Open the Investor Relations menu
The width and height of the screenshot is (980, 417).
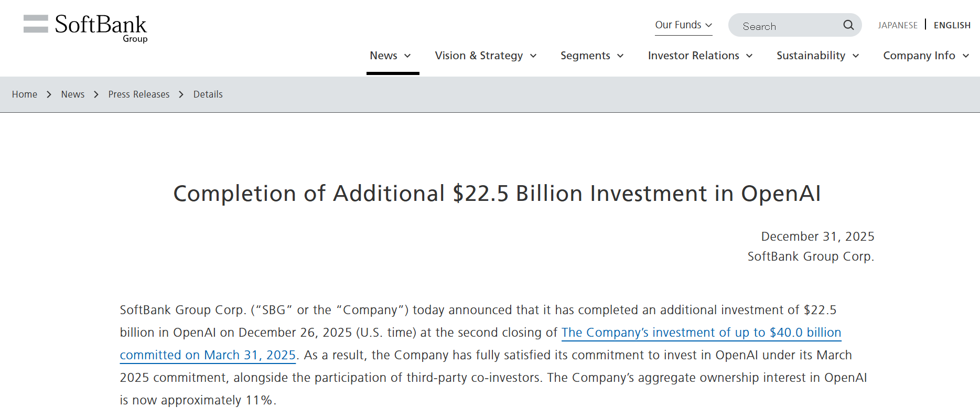700,56
